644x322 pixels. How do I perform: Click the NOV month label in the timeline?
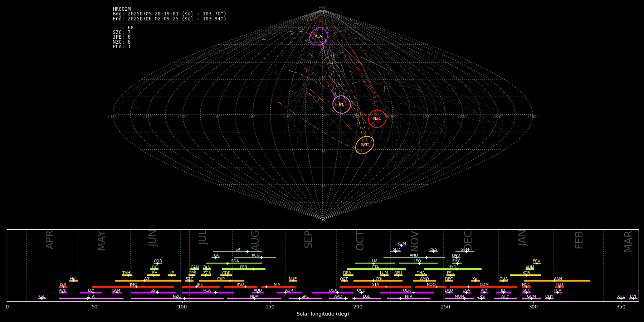[x=414, y=241]
